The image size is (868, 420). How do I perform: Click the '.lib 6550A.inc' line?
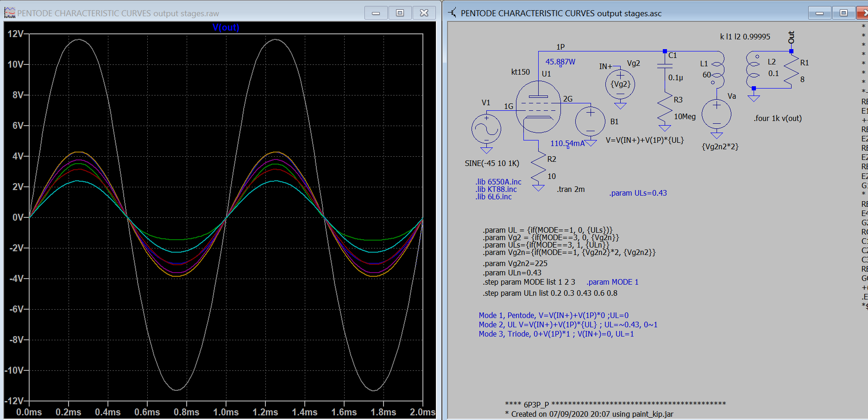pos(498,182)
